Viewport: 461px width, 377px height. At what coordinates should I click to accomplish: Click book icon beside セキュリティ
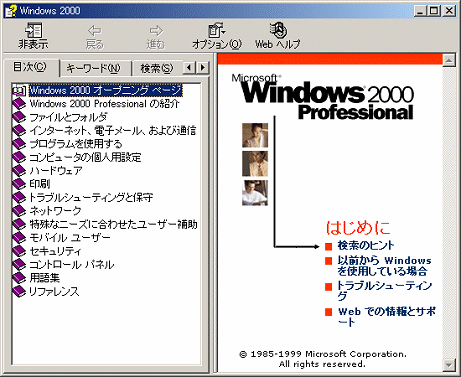click(19, 251)
